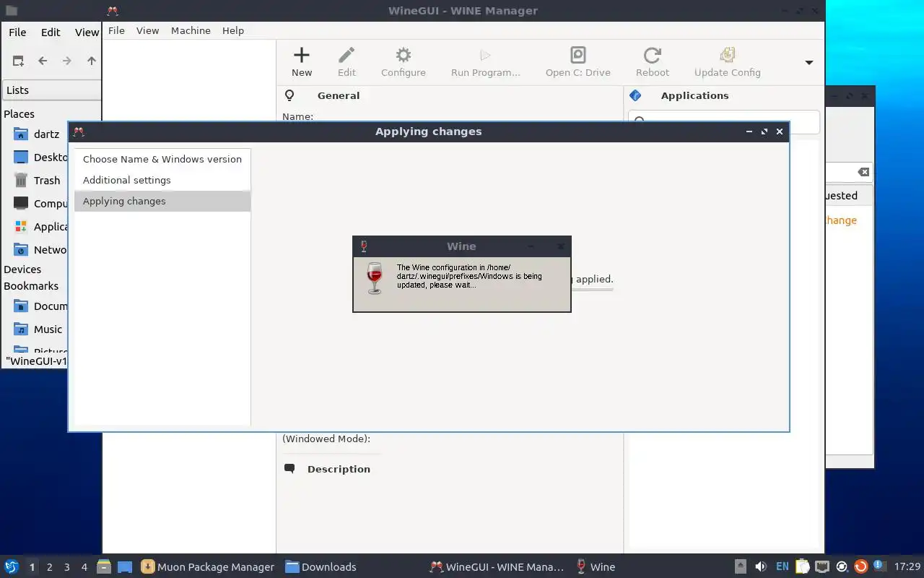Screen dimensions: 924x578
Task: Open file manager File menu
Action: click(17, 32)
